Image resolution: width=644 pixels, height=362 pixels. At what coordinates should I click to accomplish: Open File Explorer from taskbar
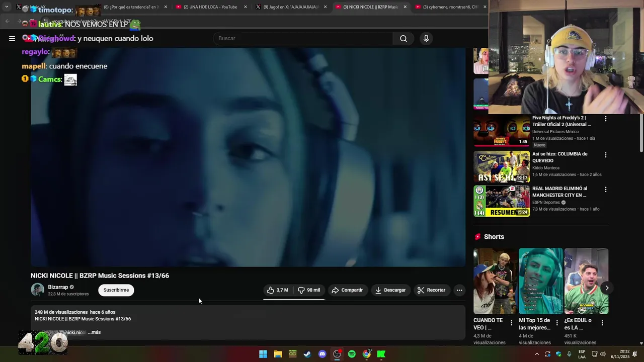(x=278, y=354)
